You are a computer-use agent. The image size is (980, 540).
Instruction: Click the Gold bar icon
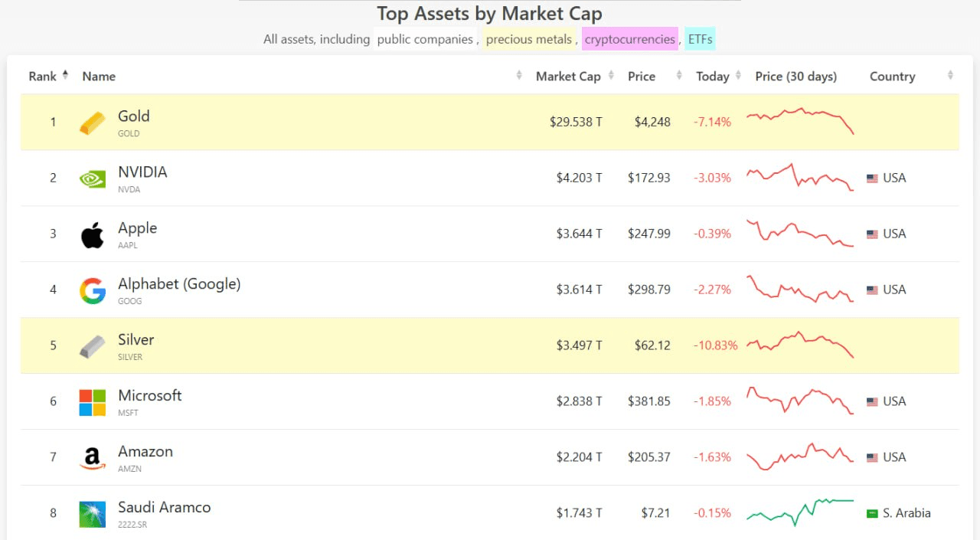(x=93, y=123)
